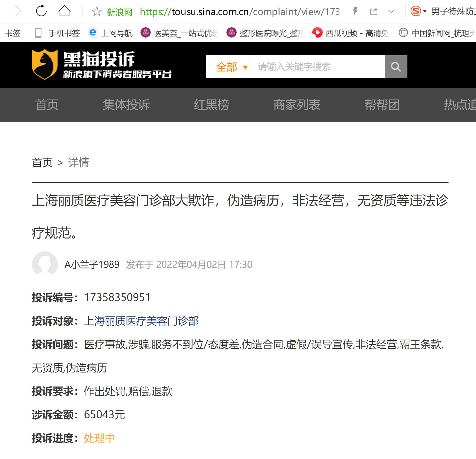Viewport: 476px width, 459px height.
Task: Click the 西瓜视频 red play favicon
Action: [x=317, y=32]
